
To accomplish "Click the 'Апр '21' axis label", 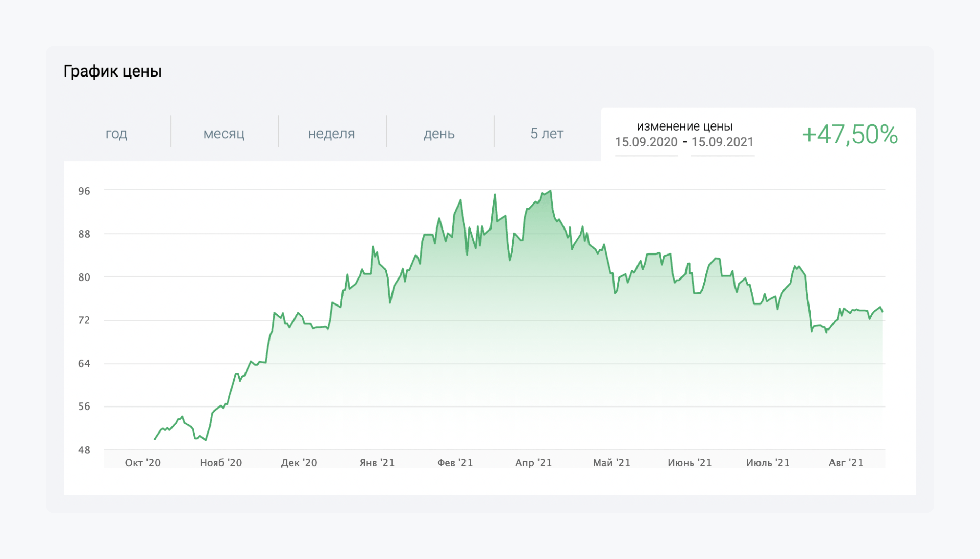I will (x=533, y=463).
